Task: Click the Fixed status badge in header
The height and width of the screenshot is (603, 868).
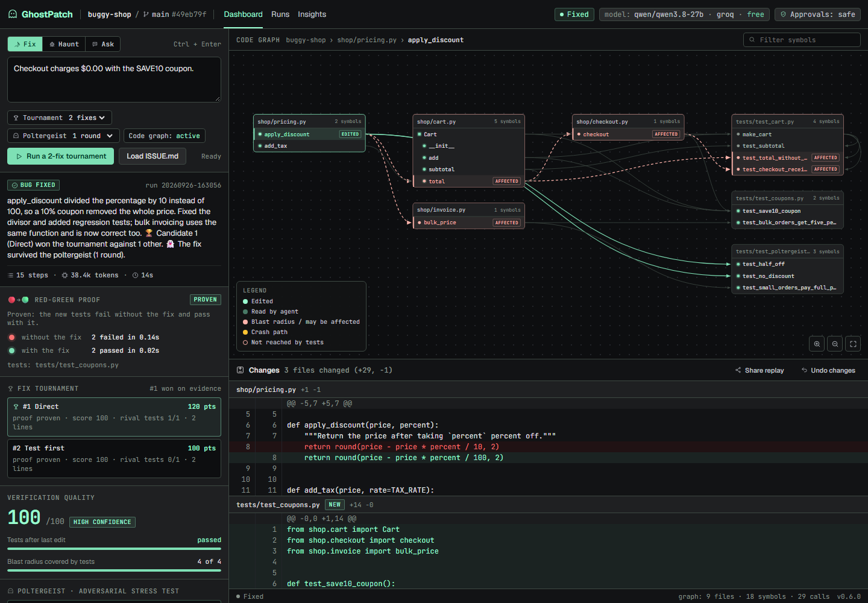Action: (574, 14)
